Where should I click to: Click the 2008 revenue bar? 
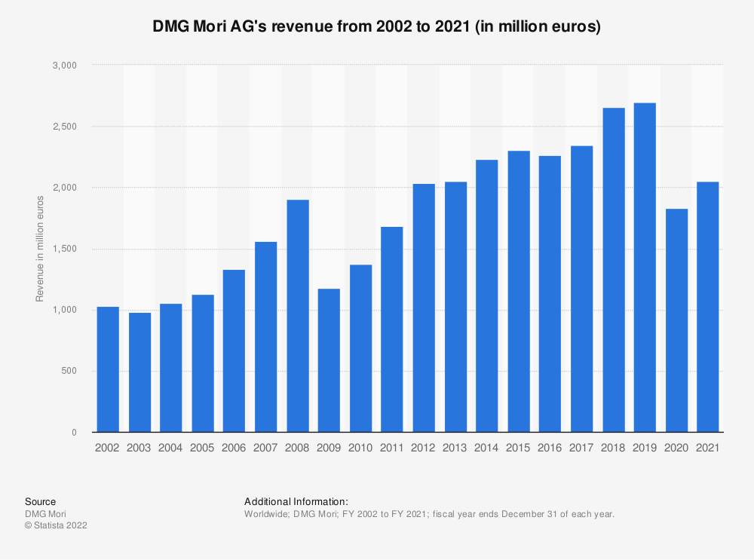click(x=297, y=316)
